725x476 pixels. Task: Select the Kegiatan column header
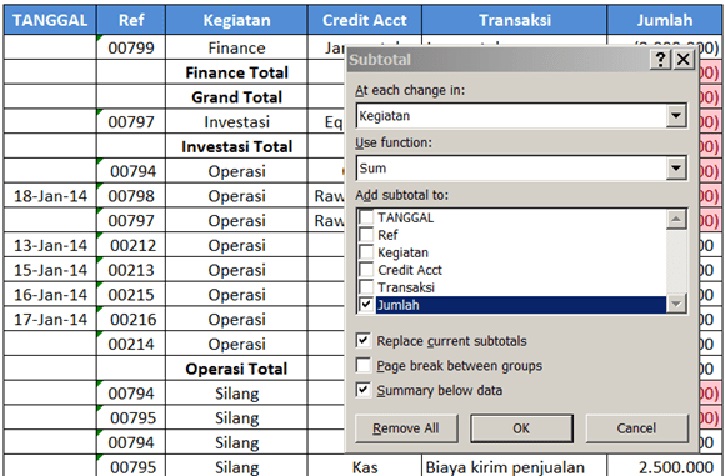click(x=234, y=19)
